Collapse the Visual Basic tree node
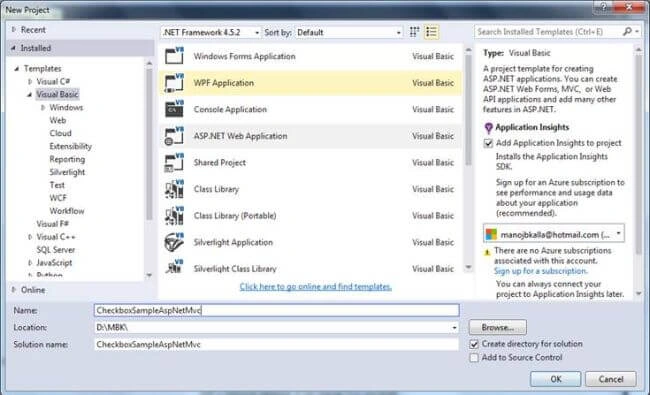Screen dimensions: 650x395 click(x=30, y=95)
